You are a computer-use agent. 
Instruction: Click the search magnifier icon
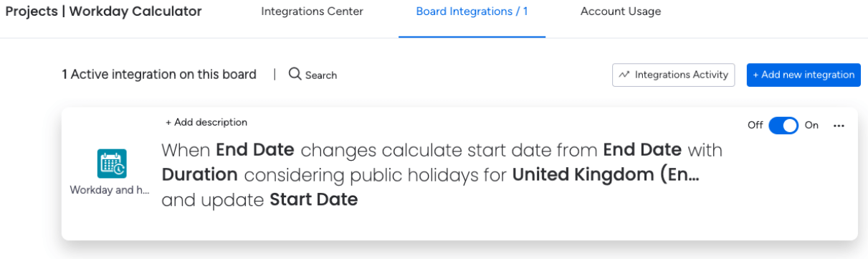[x=295, y=74]
